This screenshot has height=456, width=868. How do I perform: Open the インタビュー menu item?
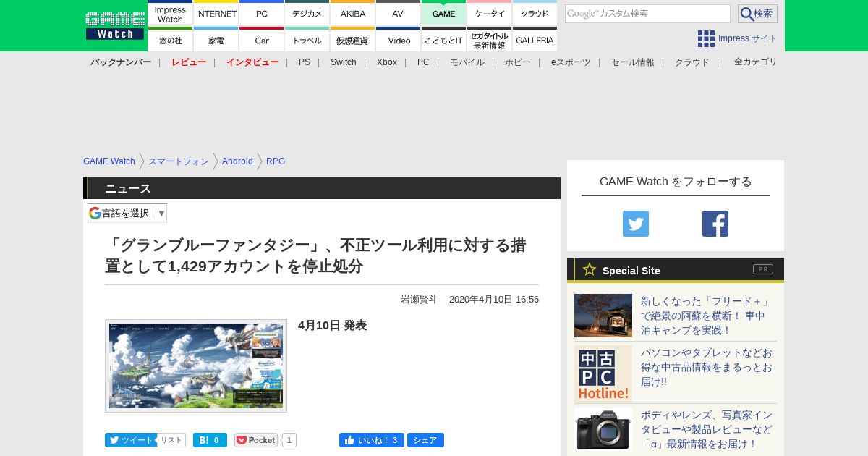point(252,62)
